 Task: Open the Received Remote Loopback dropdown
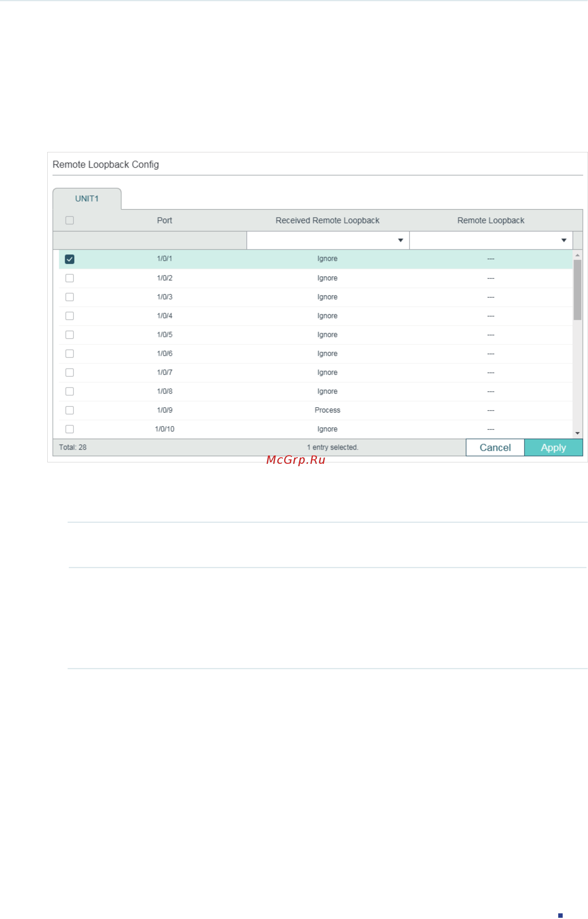point(328,240)
